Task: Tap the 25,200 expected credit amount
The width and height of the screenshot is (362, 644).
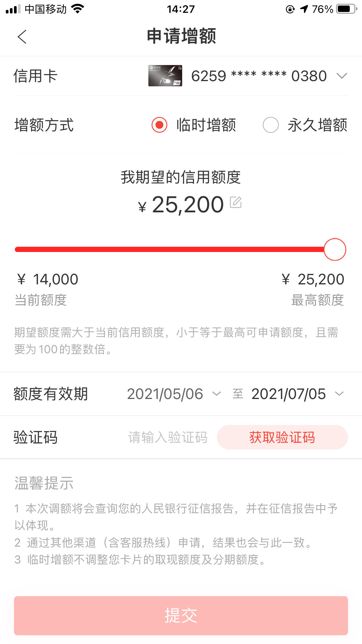Action: pyautogui.click(x=188, y=205)
